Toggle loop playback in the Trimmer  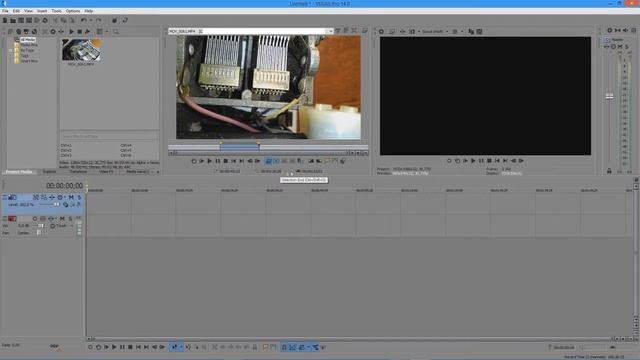(194, 161)
